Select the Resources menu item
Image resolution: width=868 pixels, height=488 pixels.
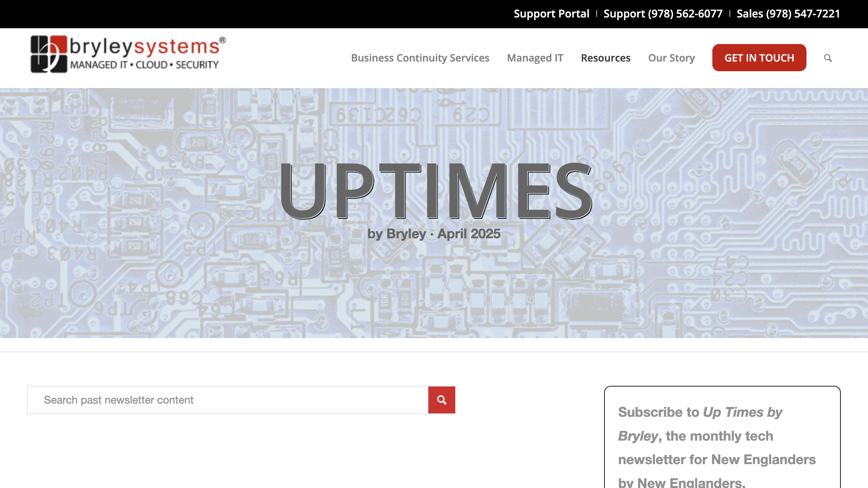pyautogui.click(x=605, y=58)
